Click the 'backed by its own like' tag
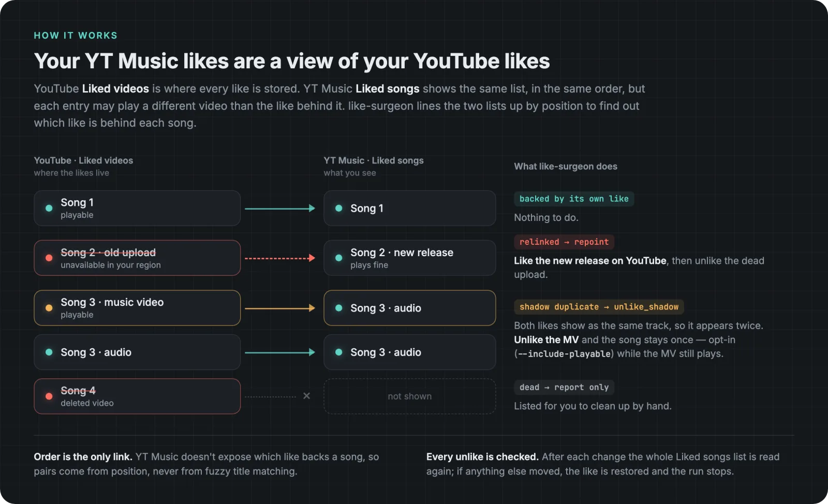The width and height of the screenshot is (828, 504). [x=574, y=199]
